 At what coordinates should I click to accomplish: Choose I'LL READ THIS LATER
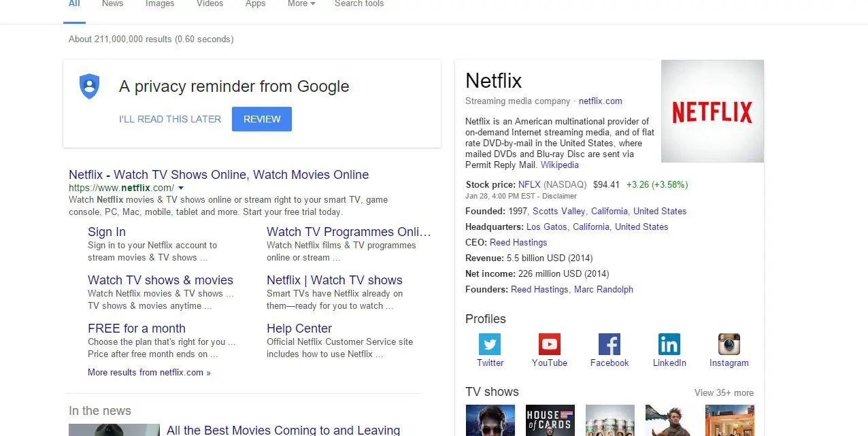click(x=170, y=119)
